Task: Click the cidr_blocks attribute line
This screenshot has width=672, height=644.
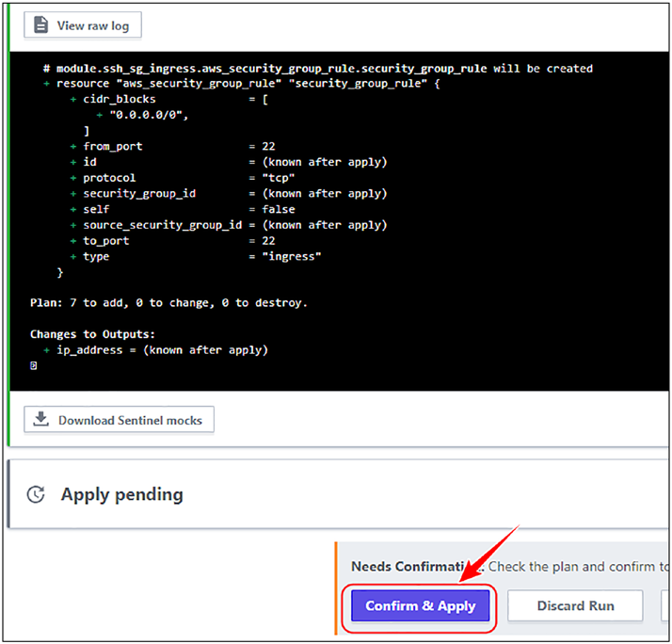Action: (x=168, y=99)
